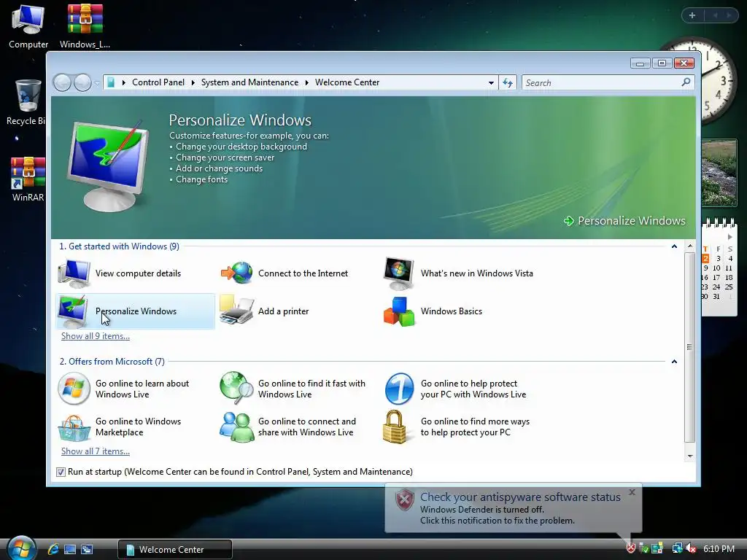Screen dimensions: 747x560
Task: Click Switch between windows quick launch icon
Action: pos(87,549)
